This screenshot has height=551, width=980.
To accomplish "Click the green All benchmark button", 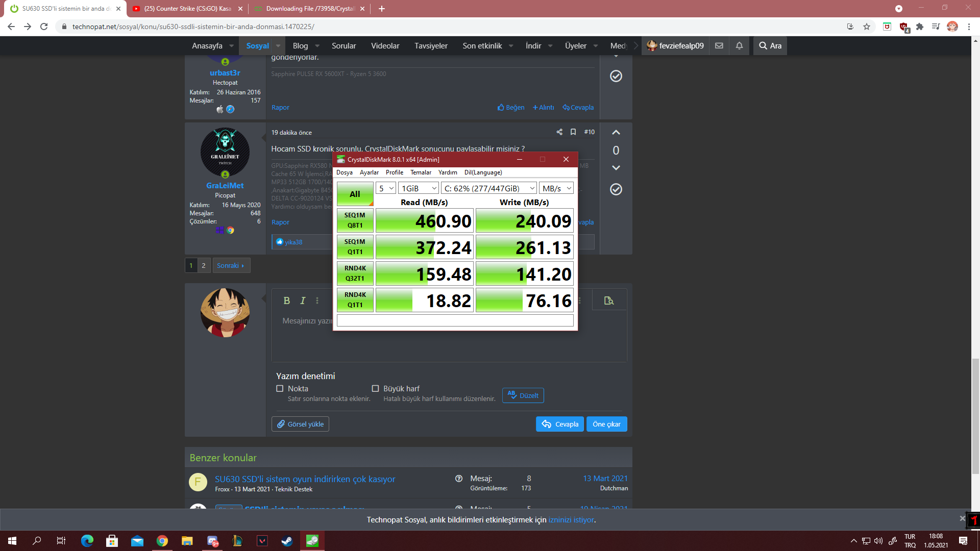I will [x=355, y=194].
